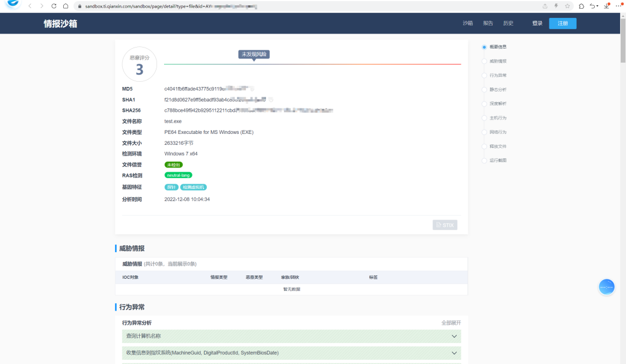Click the 暂无数据 empty table message
Image resolution: width=626 pixels, height=364 pixels.
pos(292,289)
